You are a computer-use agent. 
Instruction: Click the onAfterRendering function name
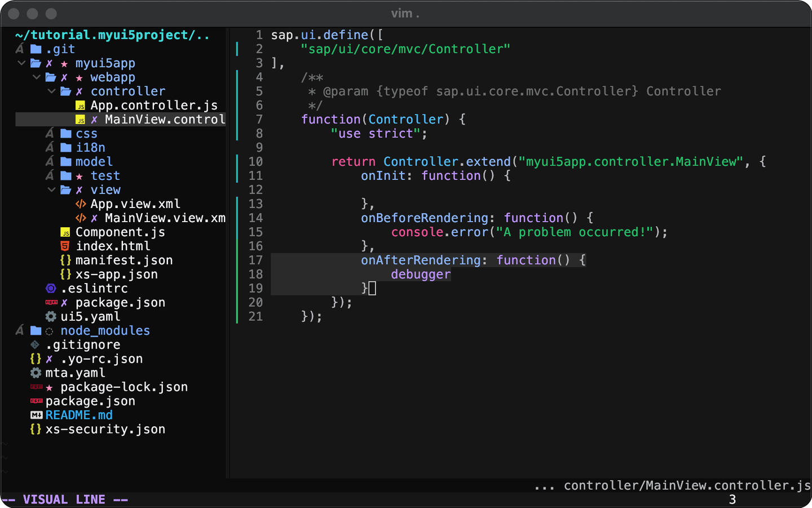tap(421, 260)
